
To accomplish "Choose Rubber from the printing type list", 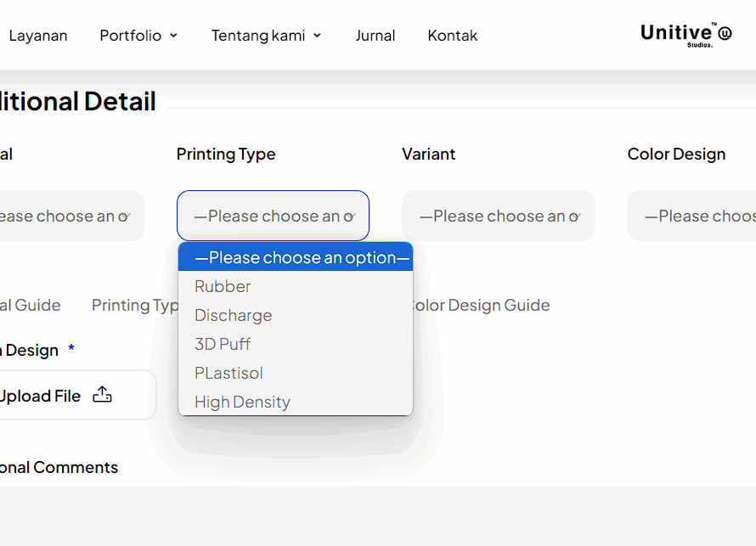I will [x=223, y=286].
